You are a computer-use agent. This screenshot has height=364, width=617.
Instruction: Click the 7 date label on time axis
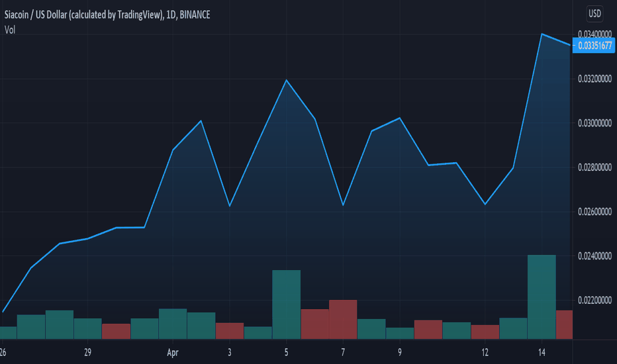click(x=343, y=352)
